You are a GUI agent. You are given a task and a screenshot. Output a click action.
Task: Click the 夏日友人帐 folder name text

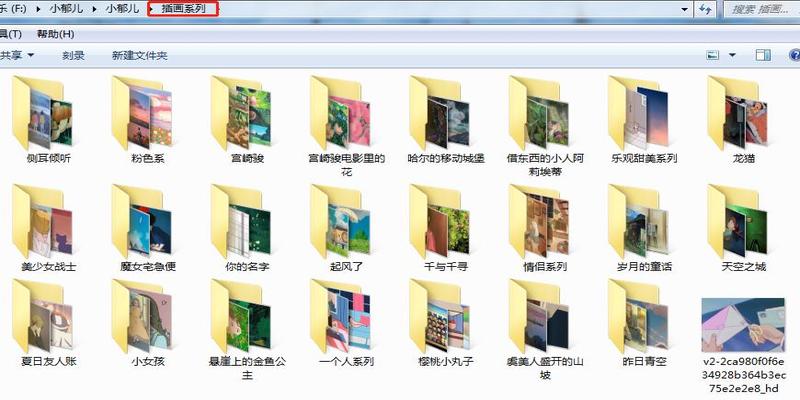[x=48, y=362]
